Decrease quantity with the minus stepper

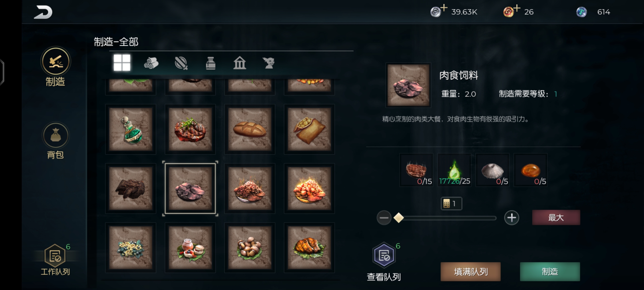point(384,218)
